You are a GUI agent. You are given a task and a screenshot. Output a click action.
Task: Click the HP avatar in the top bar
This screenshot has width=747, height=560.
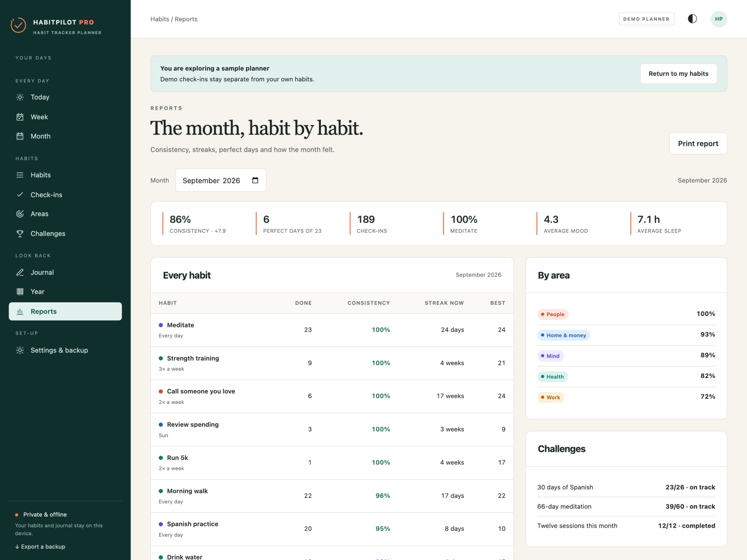(x=719, y=19)
